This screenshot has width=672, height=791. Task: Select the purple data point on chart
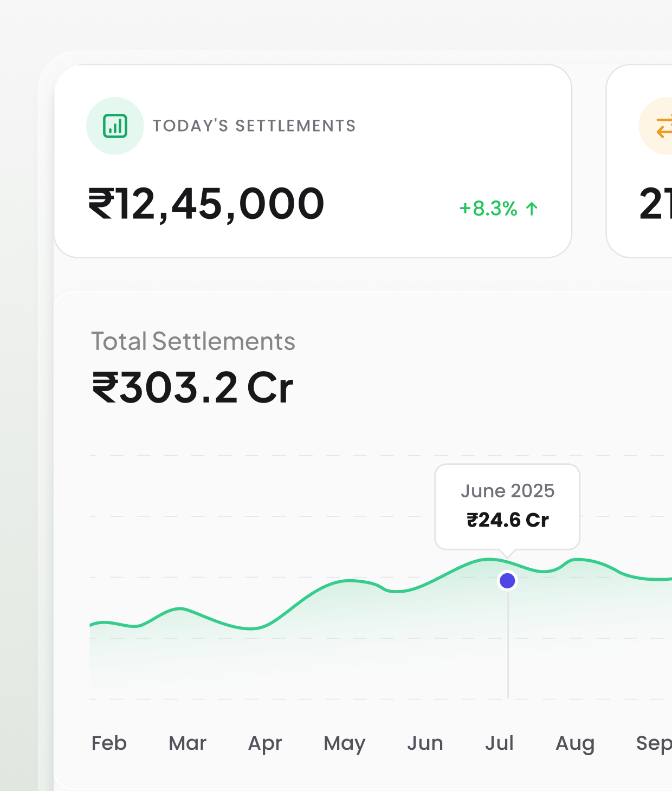[507, 581]
